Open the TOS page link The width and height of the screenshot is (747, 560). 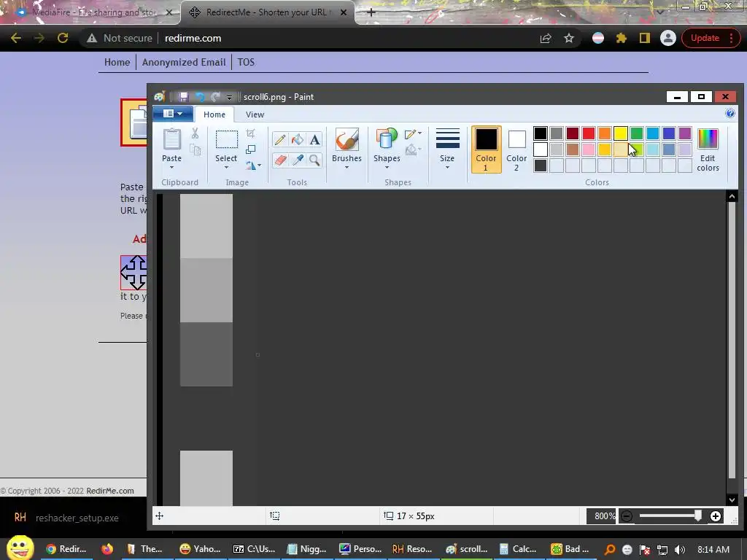click(x=246, y=63)
